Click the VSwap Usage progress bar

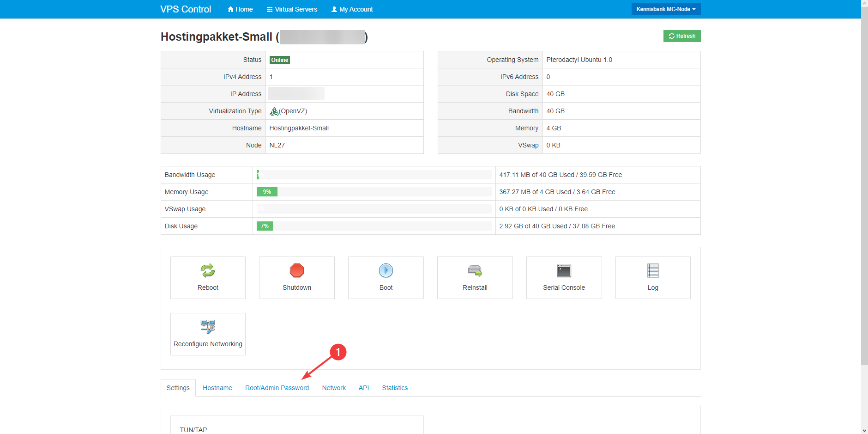click(374, 209)
